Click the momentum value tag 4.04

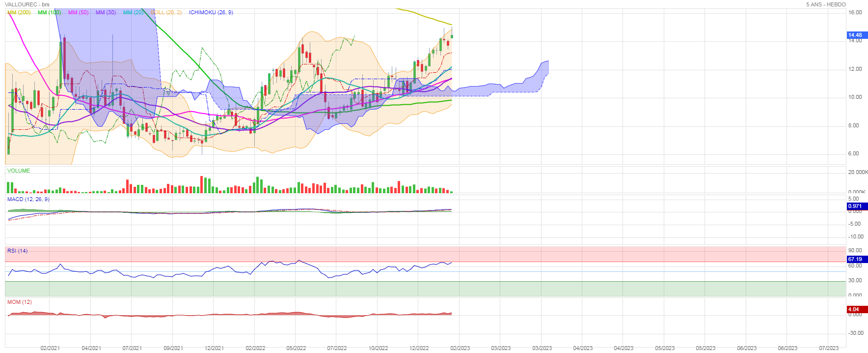[x=857, y=309]
